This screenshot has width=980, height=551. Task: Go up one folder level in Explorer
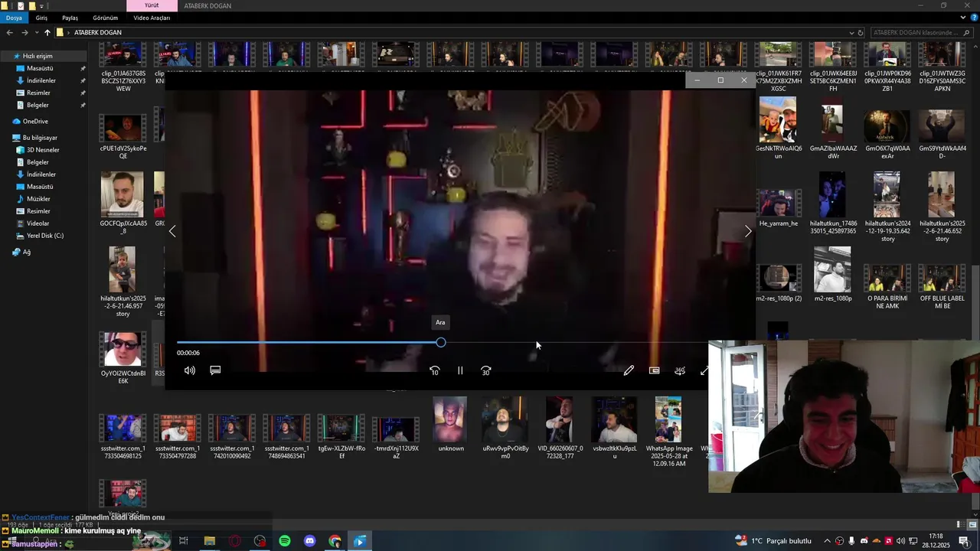coord(47,33)
